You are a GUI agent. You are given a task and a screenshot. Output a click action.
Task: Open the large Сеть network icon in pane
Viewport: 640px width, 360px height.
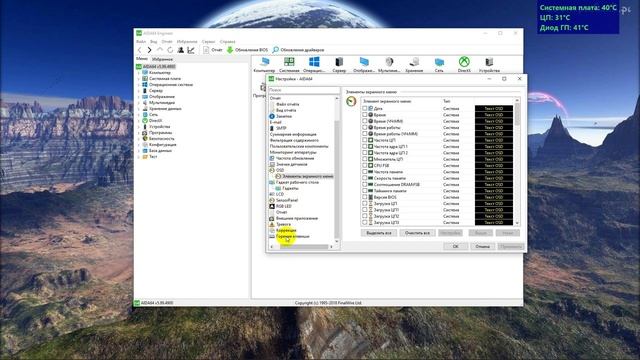click(x=439, y=64)
